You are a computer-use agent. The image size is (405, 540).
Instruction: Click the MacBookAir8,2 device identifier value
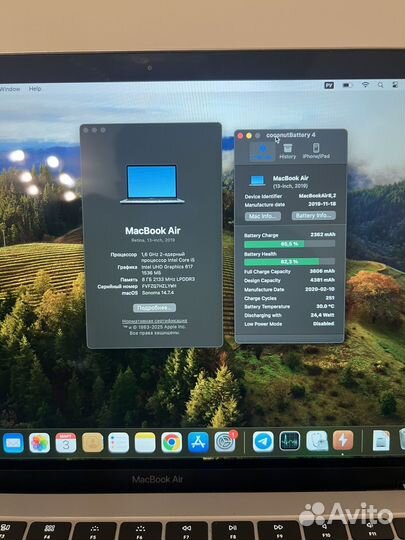point(317,196)
